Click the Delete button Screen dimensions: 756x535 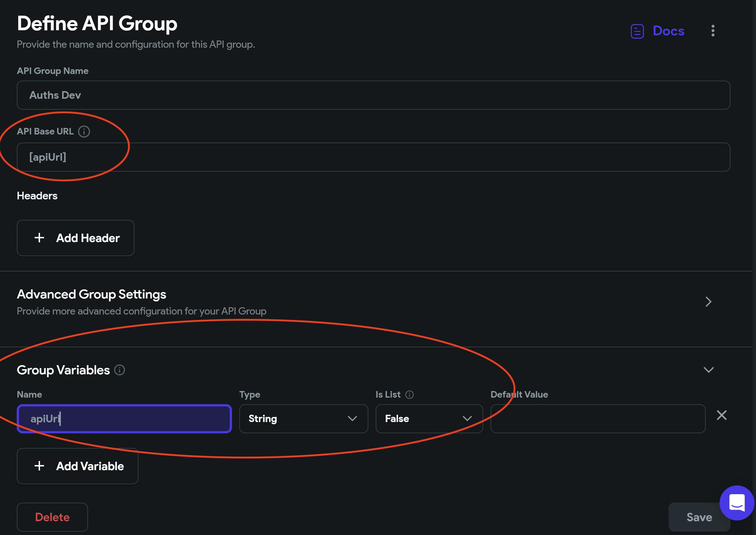point(52,517)
